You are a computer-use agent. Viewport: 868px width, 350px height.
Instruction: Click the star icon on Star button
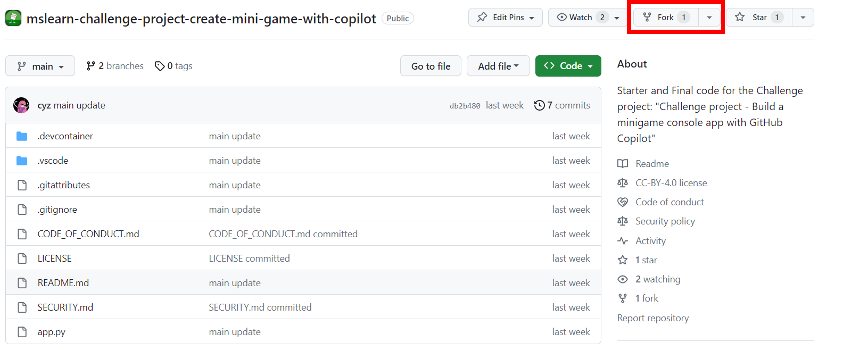coord(739,17)
